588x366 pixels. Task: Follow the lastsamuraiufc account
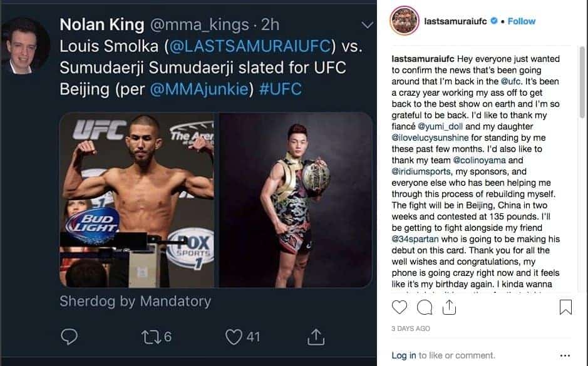click(521, 21)
